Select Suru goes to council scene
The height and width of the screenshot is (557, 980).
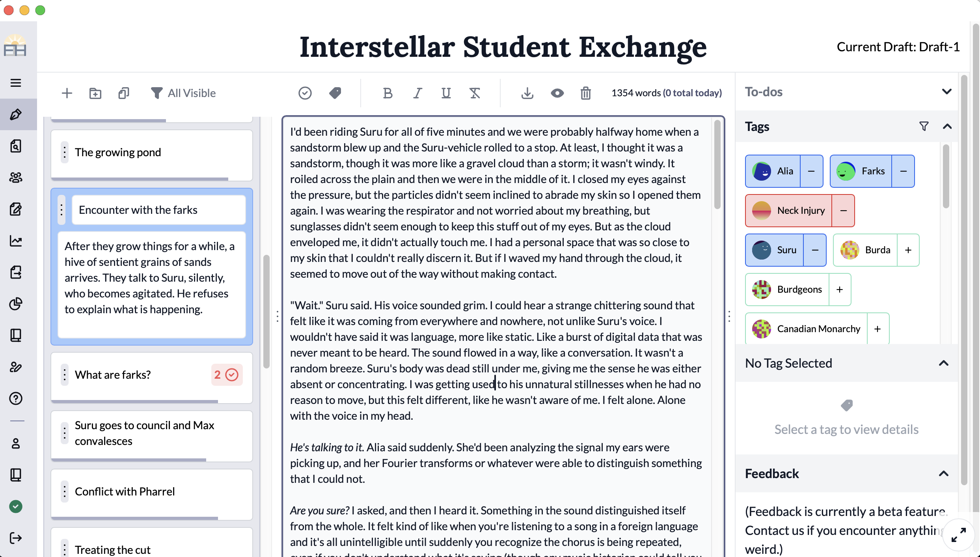click(x=151, y=436)
